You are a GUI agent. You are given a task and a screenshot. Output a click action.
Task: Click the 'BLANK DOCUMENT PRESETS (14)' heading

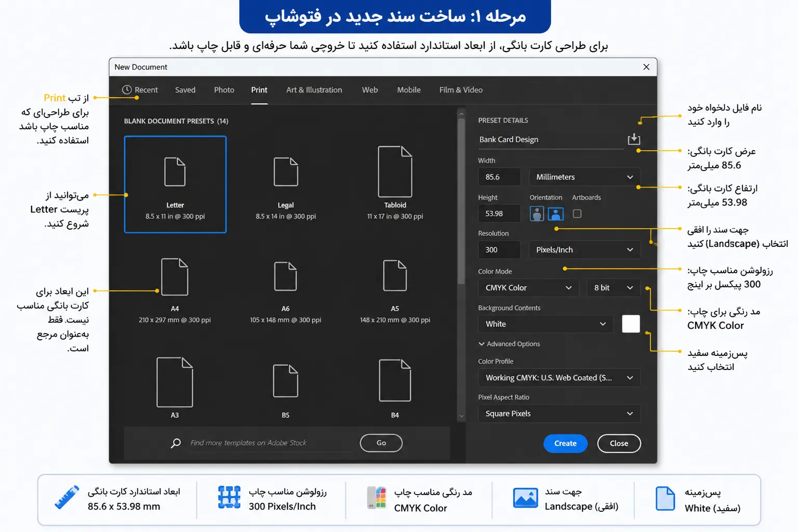coord(176,121)
